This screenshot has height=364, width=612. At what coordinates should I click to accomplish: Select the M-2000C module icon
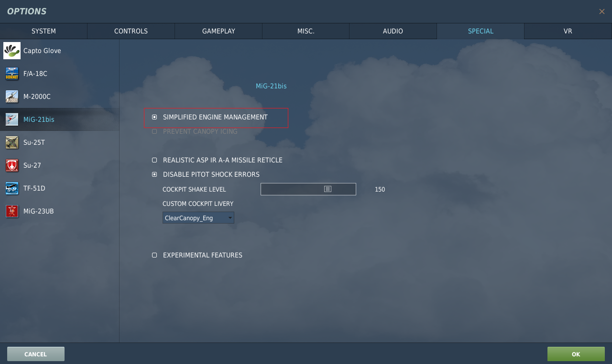12,96
